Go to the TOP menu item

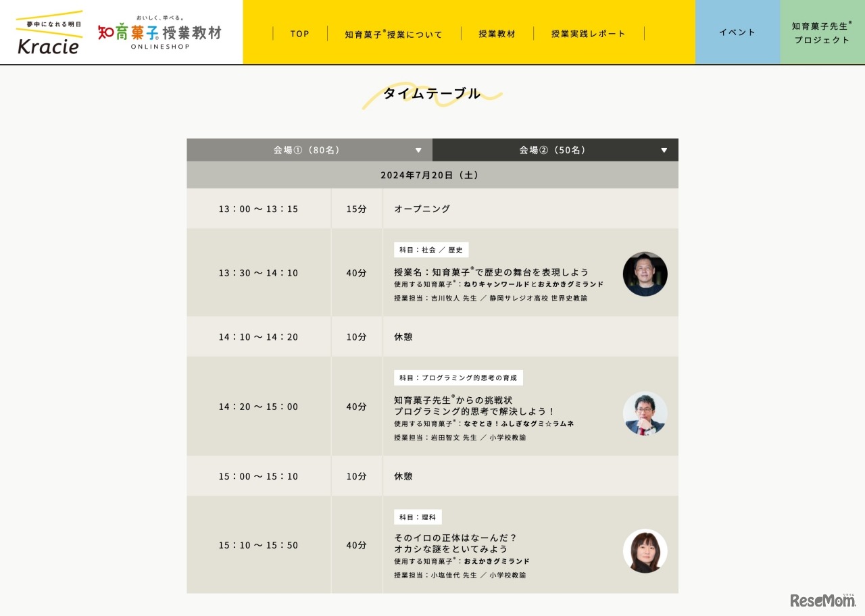click(300, 34)
